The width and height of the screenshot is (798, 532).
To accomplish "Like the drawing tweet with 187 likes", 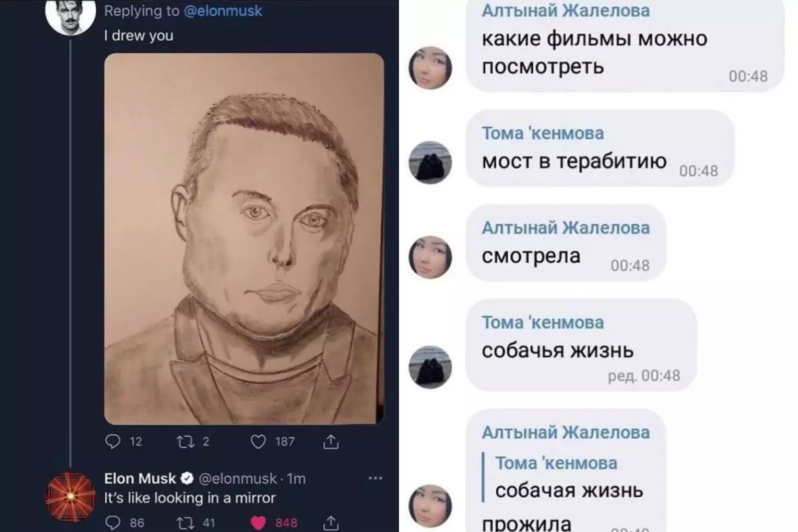I will coord(258,441).
